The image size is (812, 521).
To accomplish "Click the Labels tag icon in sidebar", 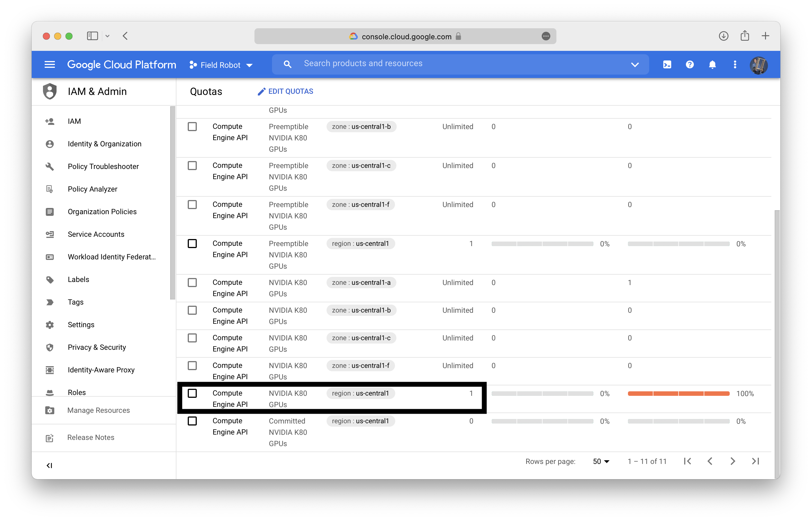I will pos(50,279).
